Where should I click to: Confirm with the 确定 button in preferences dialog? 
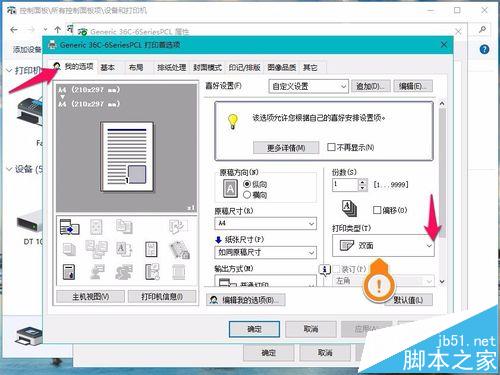click(254, 329)
